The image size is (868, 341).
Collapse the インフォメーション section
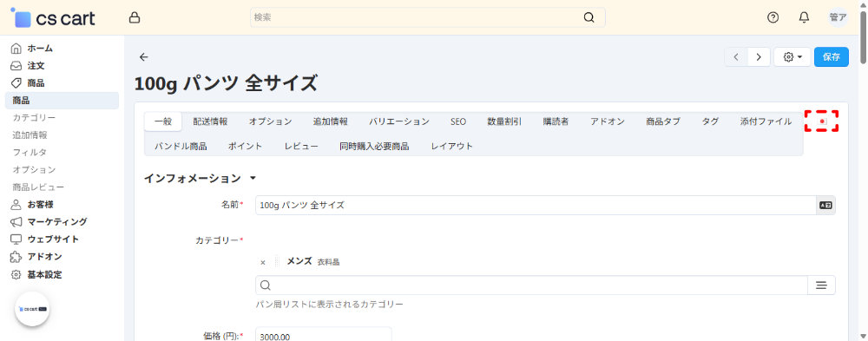(200, 179)
